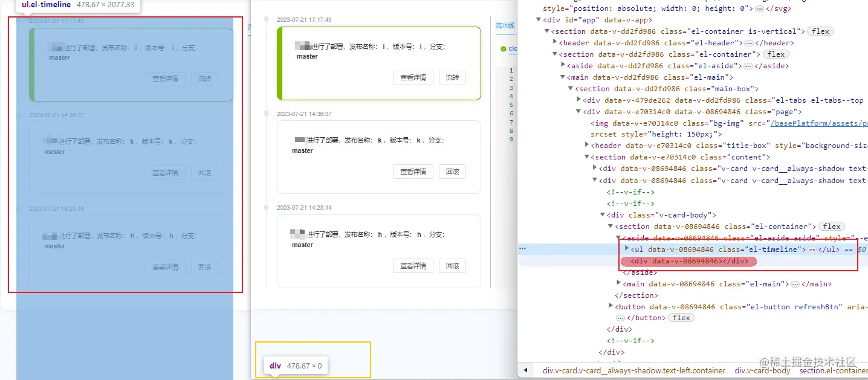Click ellipsis inside the ul el-timeline node
868x380 pixels.
[x=812, y=250]
